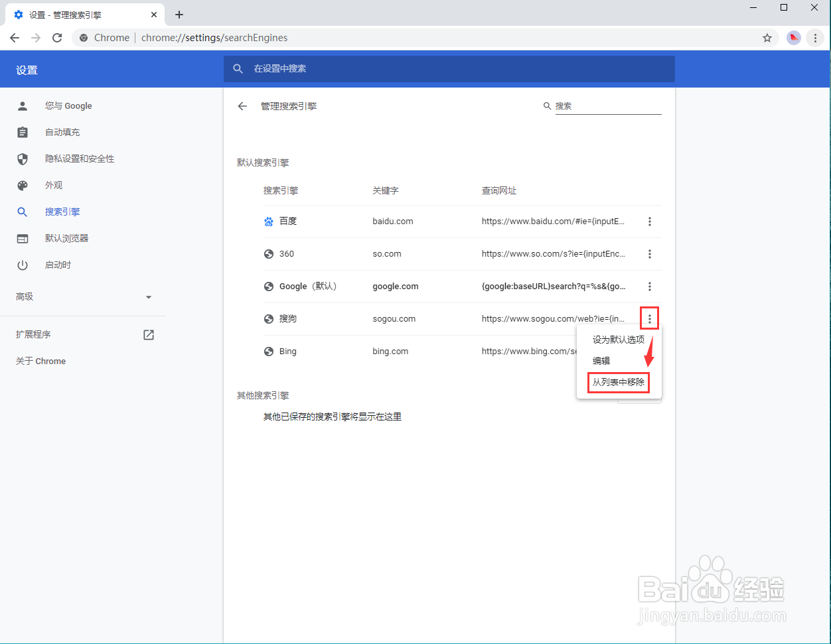Select 设为默认选项 from the context menu
Image resolution: width=831 pixels, height=644 pixels.
[x=619, y=340]
